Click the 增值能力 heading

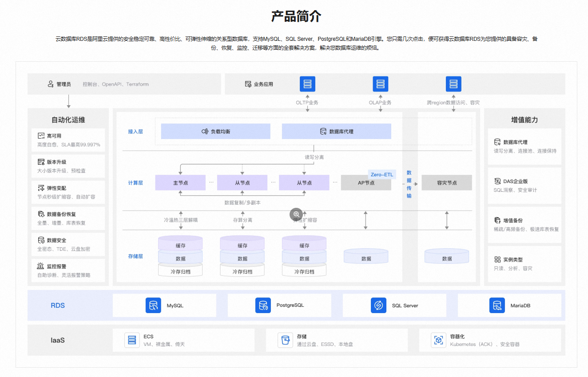click(524, 120)
